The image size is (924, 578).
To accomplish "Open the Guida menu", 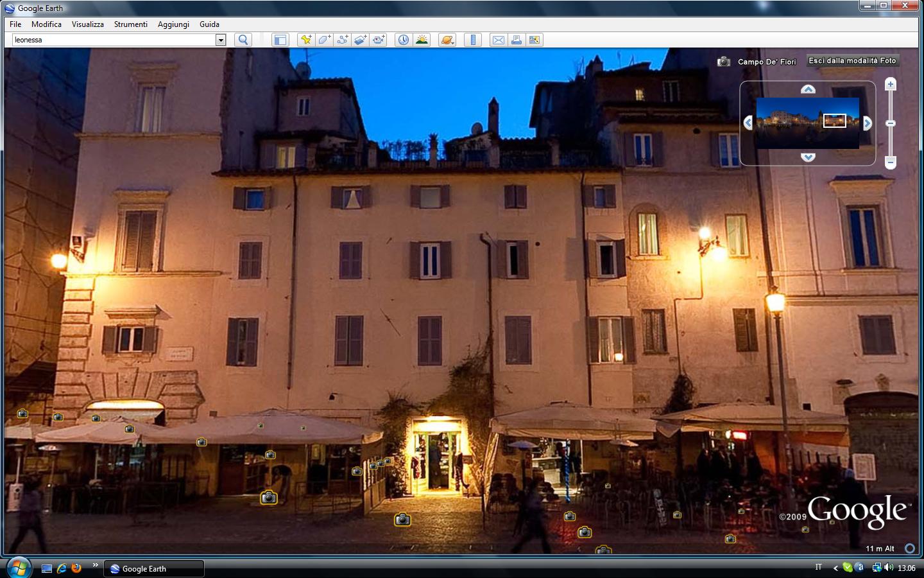I will tap(209, 24).
